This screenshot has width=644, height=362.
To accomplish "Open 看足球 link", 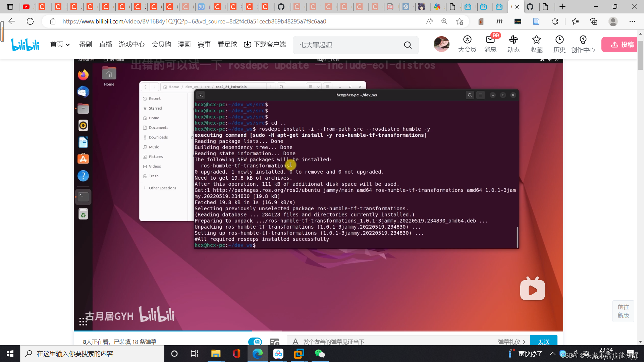I will pyautogui.click(x=227, y=45).
